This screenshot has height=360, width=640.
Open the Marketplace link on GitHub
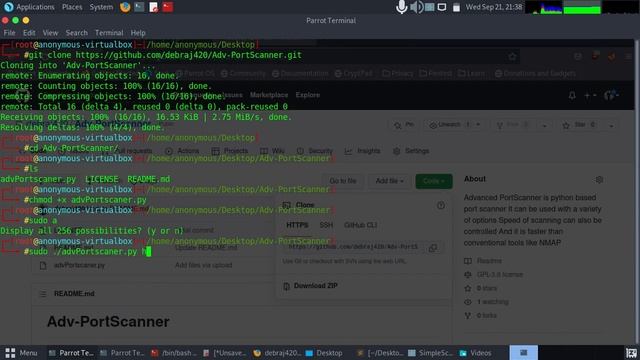tap(269, 95)
